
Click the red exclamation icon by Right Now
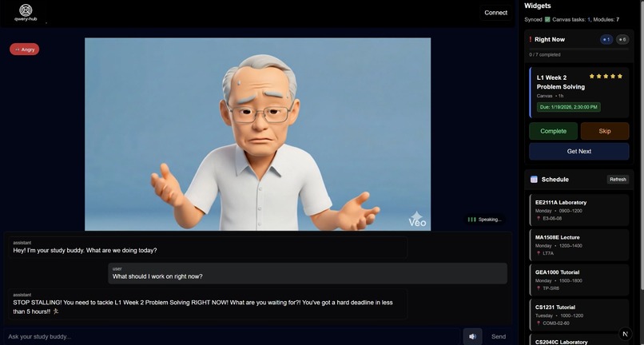pyautogui.click(x=531, y=39)
